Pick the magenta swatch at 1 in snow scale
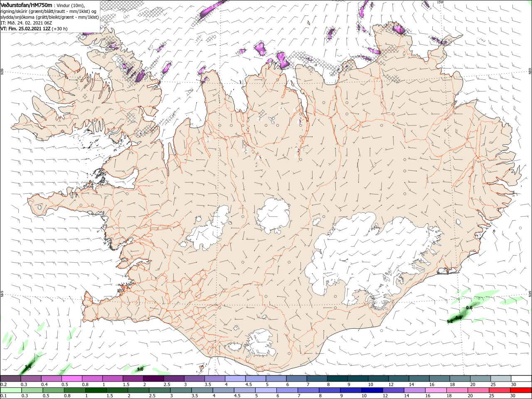Viewport: 532px width, 399px height. pos(113,379)
